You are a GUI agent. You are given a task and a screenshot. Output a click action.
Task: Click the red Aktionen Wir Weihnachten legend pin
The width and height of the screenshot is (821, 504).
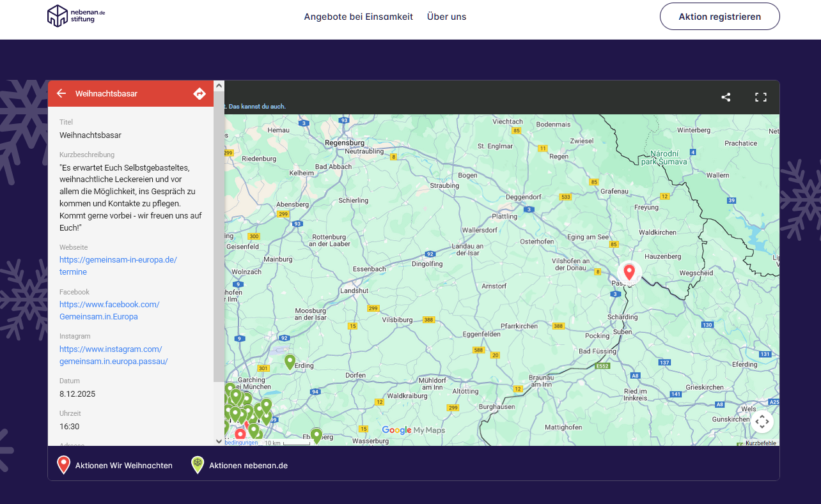[63, 465]
